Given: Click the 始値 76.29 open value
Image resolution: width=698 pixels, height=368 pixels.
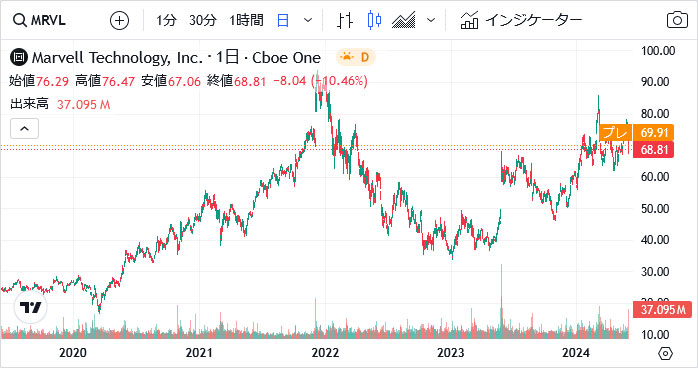Looking at the screenshot, I should coord(39,81).
